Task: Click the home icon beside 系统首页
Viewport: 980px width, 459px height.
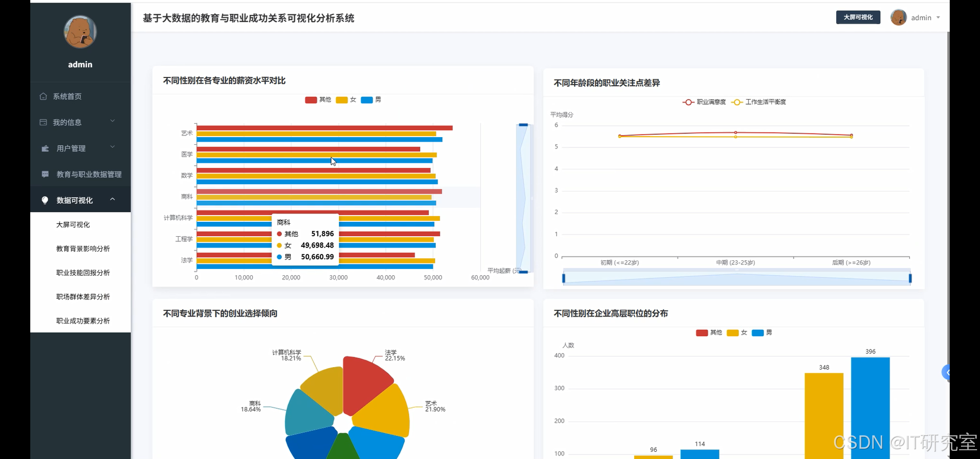Action: (43, 96)
